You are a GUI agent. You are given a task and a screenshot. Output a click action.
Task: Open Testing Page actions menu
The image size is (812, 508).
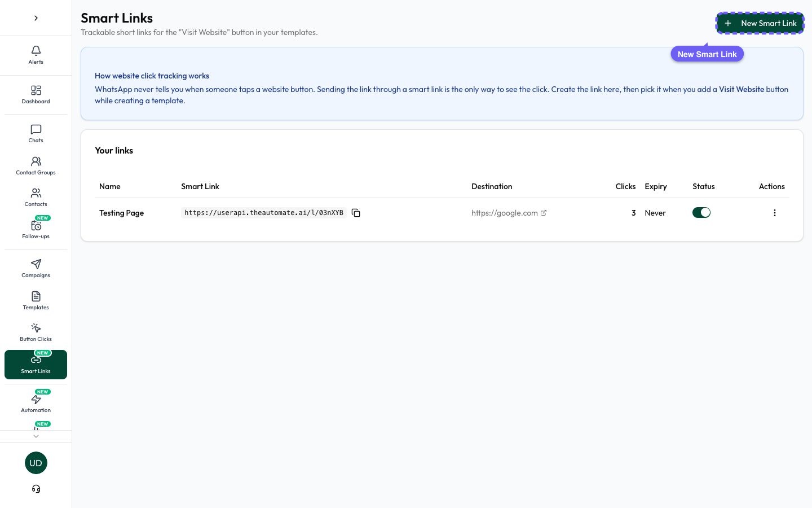pyautogui.click(x=774, y=213)
